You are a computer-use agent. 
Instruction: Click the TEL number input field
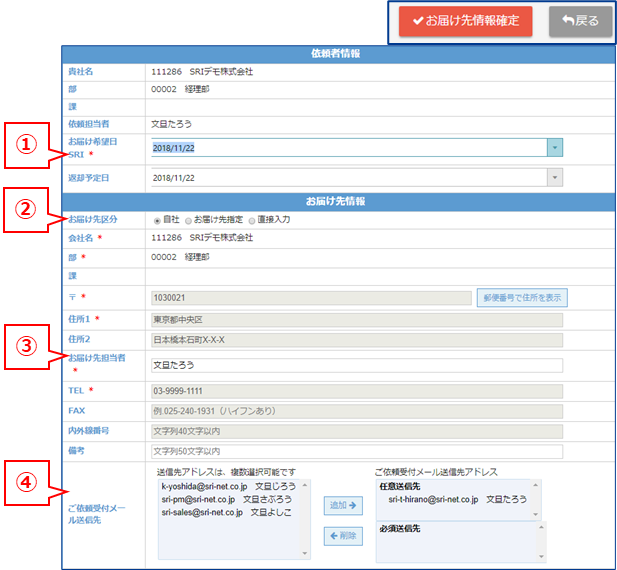pyautogui.click(x=356, y=389)
